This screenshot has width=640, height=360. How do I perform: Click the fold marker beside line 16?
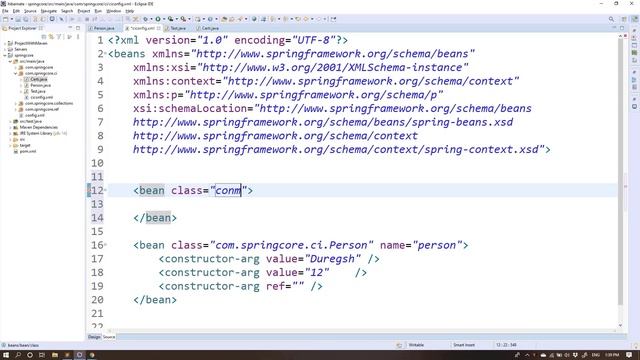105,244
